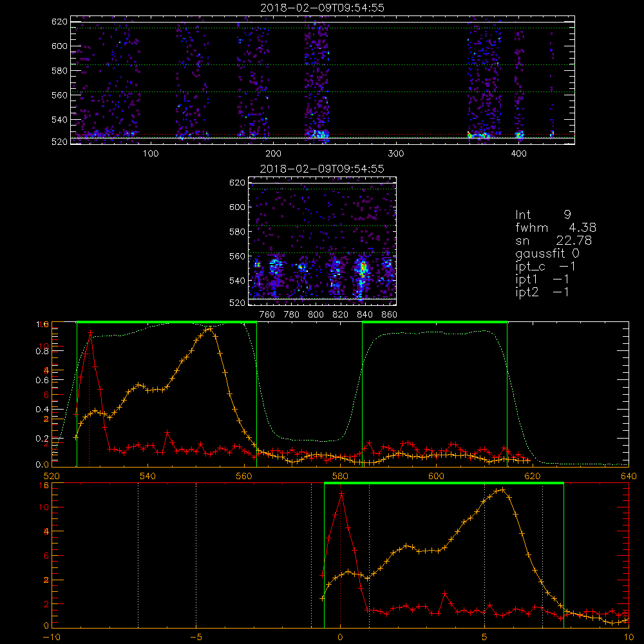Image resolution: width=644 pixels, height=644 pixels.
Task: Click the orange curve peak in profile plot
Action: click(211, 328)
